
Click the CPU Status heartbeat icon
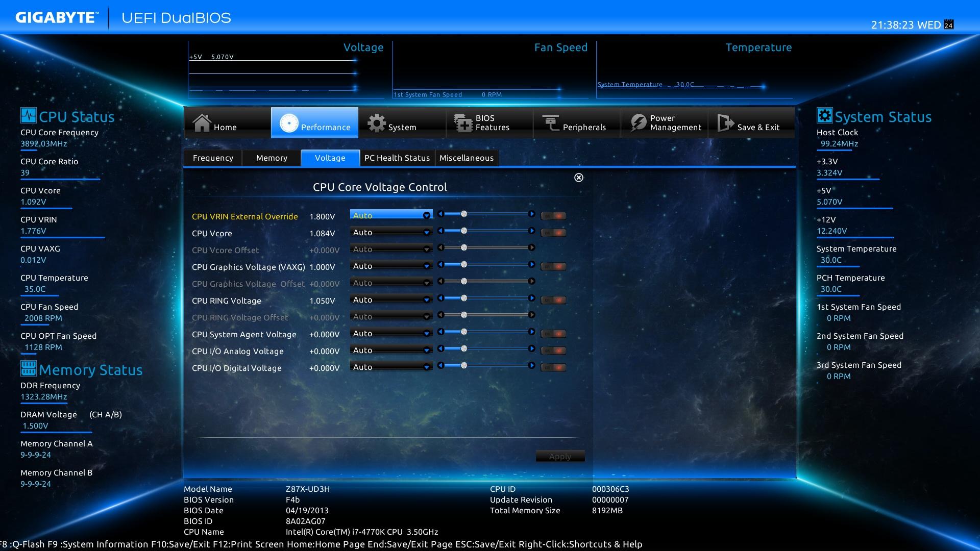pyautogui.click(x=29, y=115)
